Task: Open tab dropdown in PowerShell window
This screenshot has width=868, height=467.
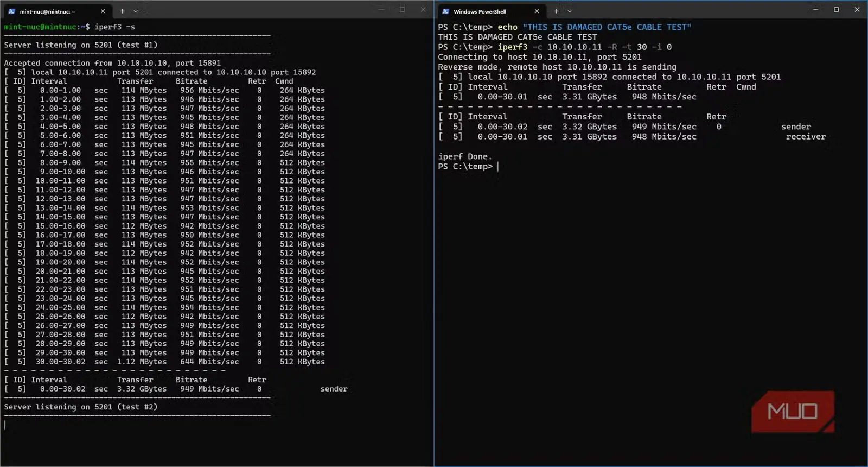Action: 570,11
